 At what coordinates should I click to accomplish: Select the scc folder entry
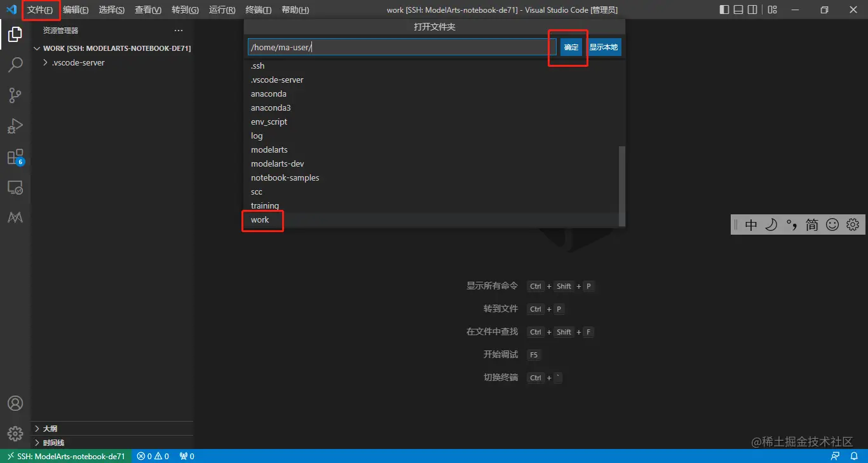[432, 192]
